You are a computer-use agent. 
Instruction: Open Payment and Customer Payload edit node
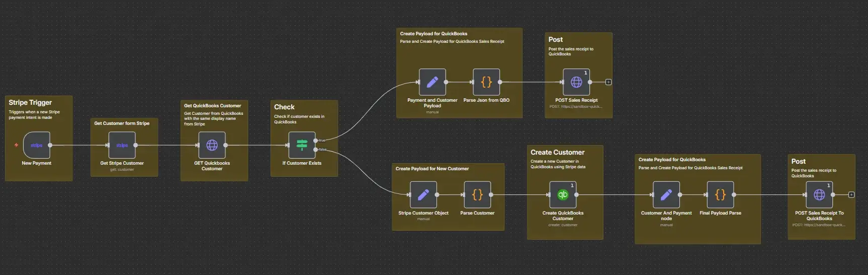tap(432, 82)
